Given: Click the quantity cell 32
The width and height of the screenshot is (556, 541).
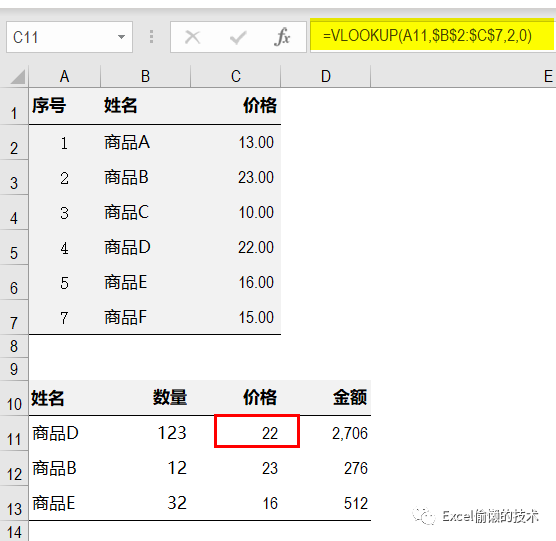Looking at the screenshot, I should click(x=146, y=503).
